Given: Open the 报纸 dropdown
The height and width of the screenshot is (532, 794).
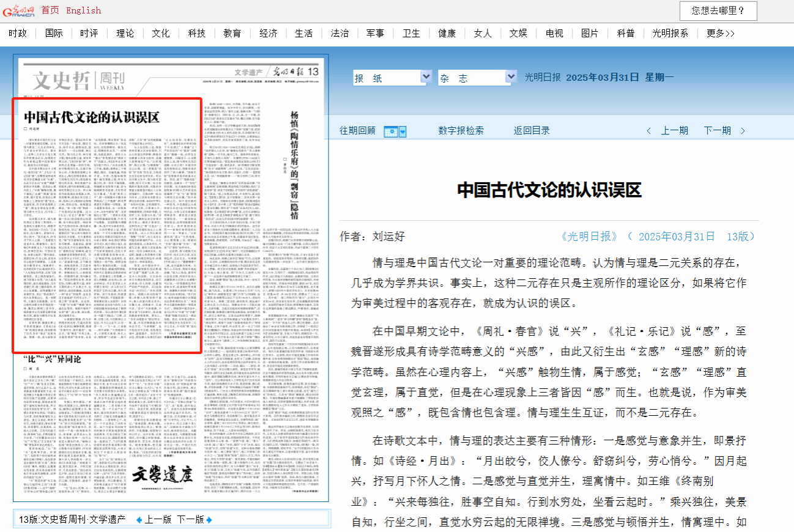Looking at the screenshot, I should [x=392, y=77].
